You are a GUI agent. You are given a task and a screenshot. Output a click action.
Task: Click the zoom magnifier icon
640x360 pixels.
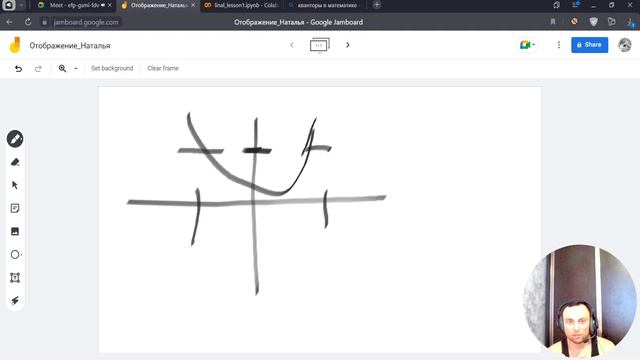62,69
